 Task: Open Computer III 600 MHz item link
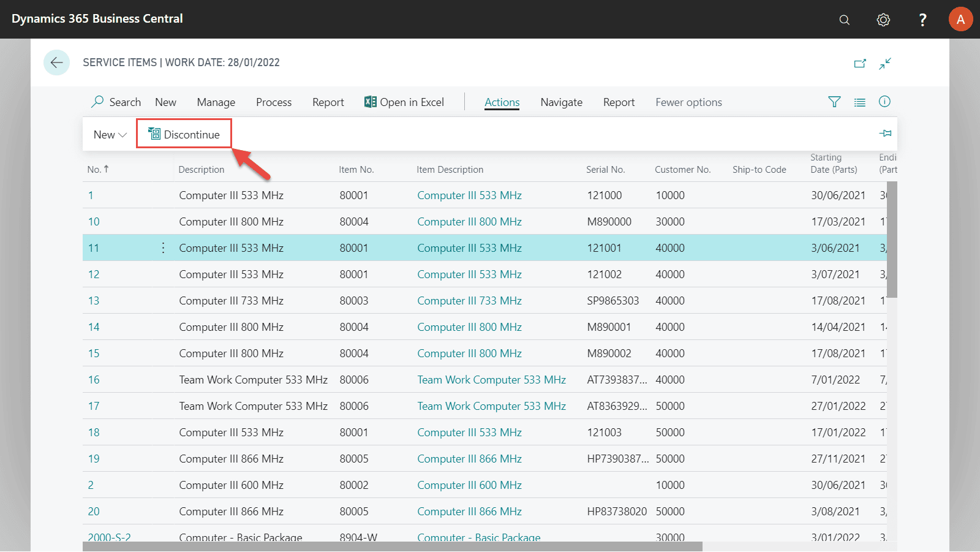[x=470, y=485]
